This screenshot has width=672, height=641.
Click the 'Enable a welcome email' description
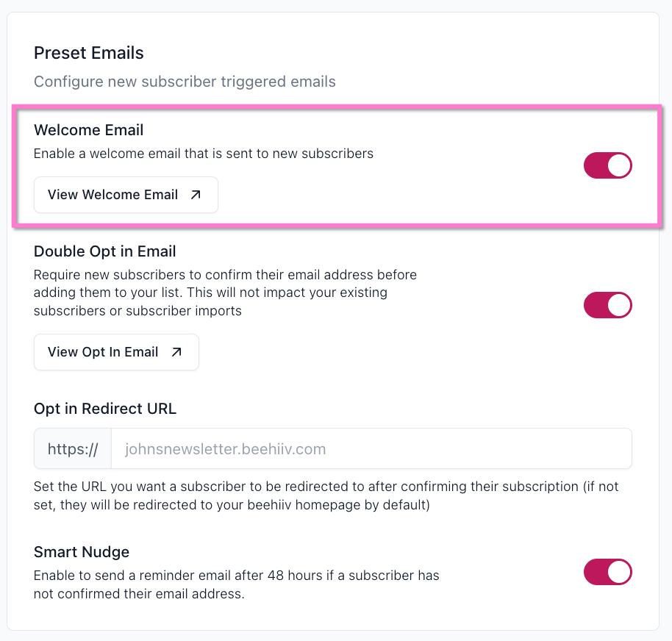[204, 154]
